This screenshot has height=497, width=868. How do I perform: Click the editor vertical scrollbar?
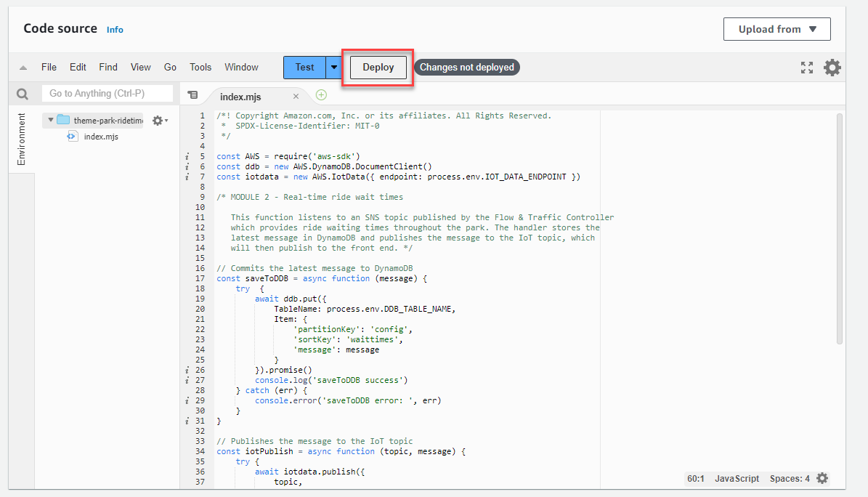(x=839, y=228)
